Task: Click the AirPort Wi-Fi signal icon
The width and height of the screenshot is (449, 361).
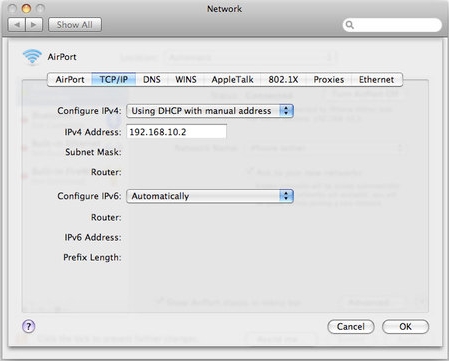Action: coord(32,57)
